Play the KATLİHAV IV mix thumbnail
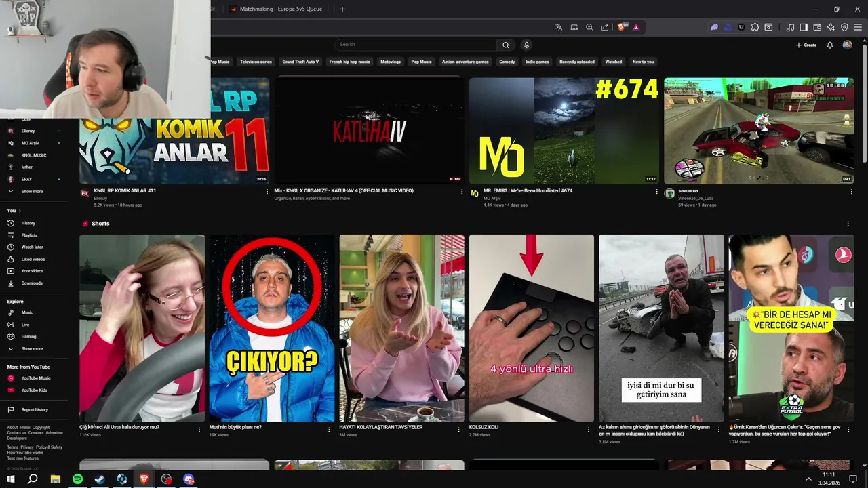 pyautogui.click(x=369, y=131)
